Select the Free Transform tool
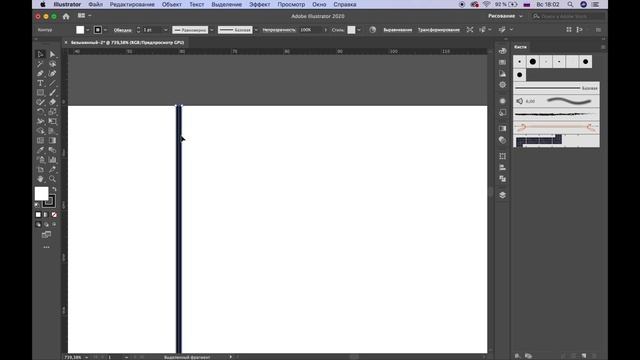Image resolution: width=640 pixels, height=360 pixels. pos(52,121)
